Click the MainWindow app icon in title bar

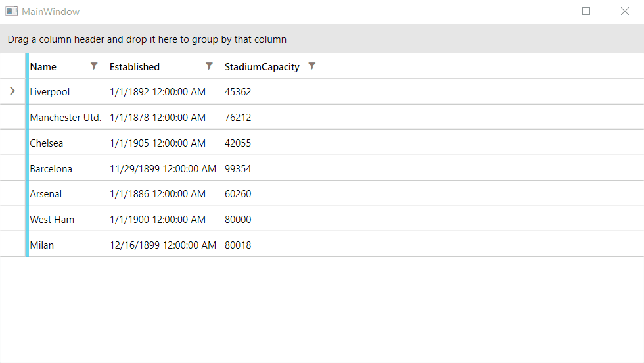click(11, 12)
